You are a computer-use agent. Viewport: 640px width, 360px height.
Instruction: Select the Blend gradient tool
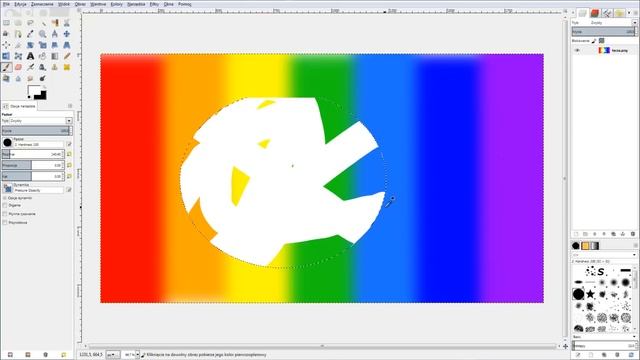tap(55, 56)
